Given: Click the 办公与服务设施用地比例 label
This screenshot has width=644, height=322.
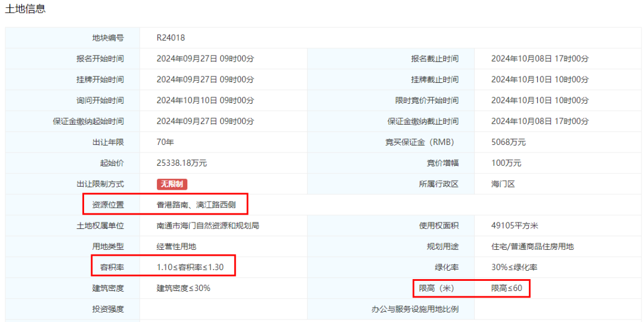Looking at the screenshot, I should point(415,309).
